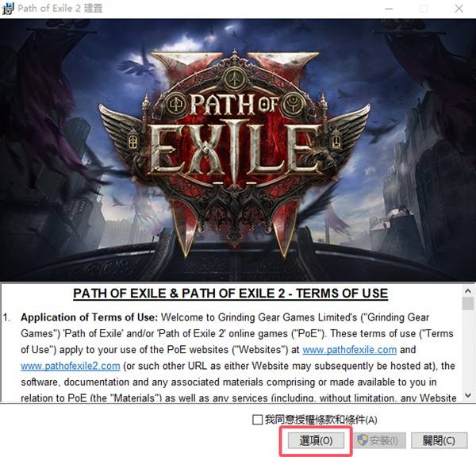Click the 安裝(I) install button
Screen dimensions: 476x457
380,440
